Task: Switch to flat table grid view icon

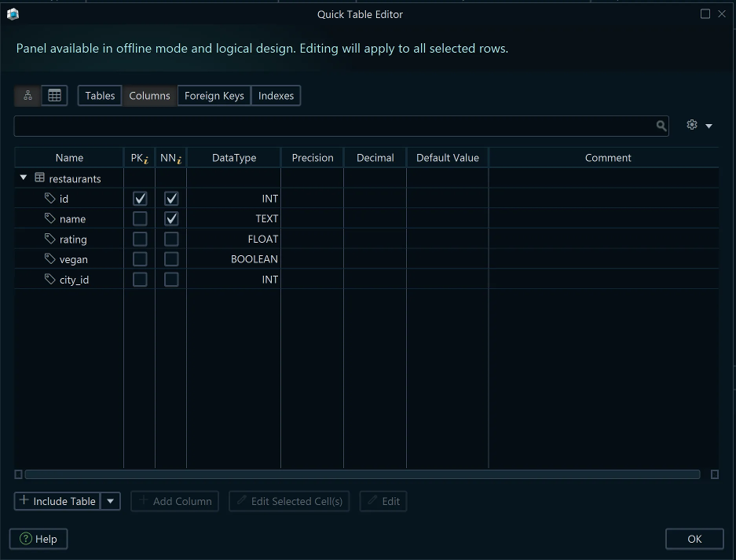Action: [x=54, y=96]
